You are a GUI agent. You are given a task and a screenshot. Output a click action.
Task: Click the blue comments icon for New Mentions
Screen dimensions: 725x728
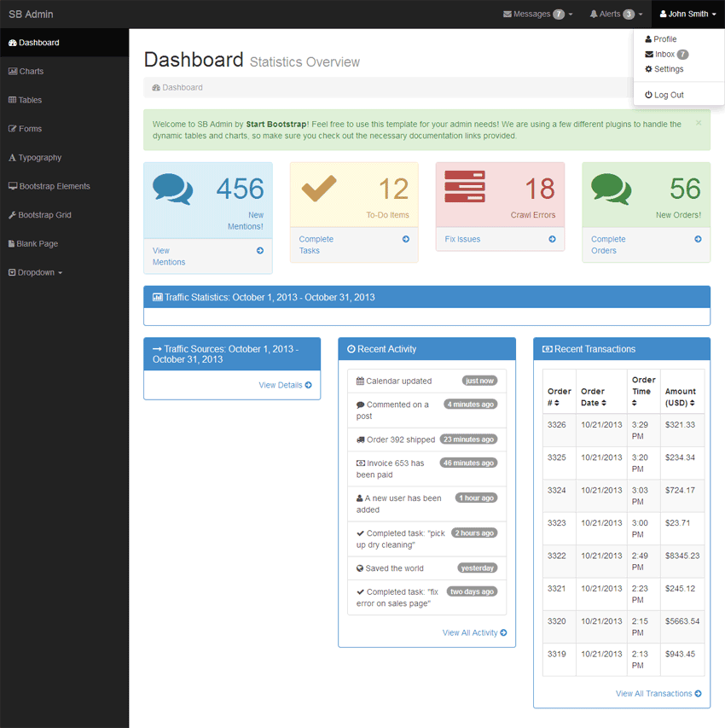[172, 189]
